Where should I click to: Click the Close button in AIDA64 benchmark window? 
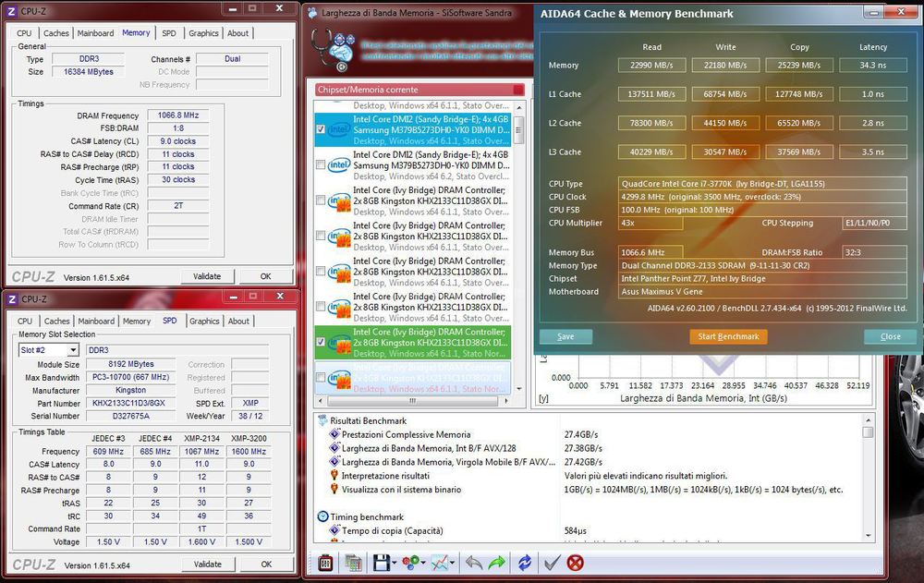pyautogui.click(x=891, y=336)
